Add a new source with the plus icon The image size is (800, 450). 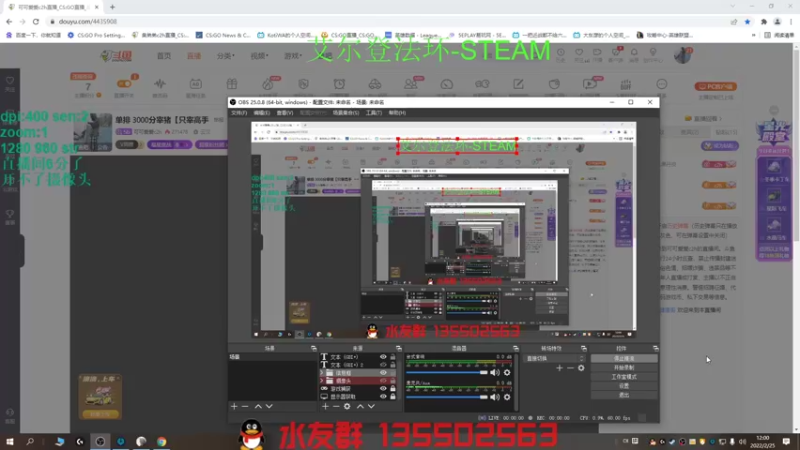tap(326, 407)
